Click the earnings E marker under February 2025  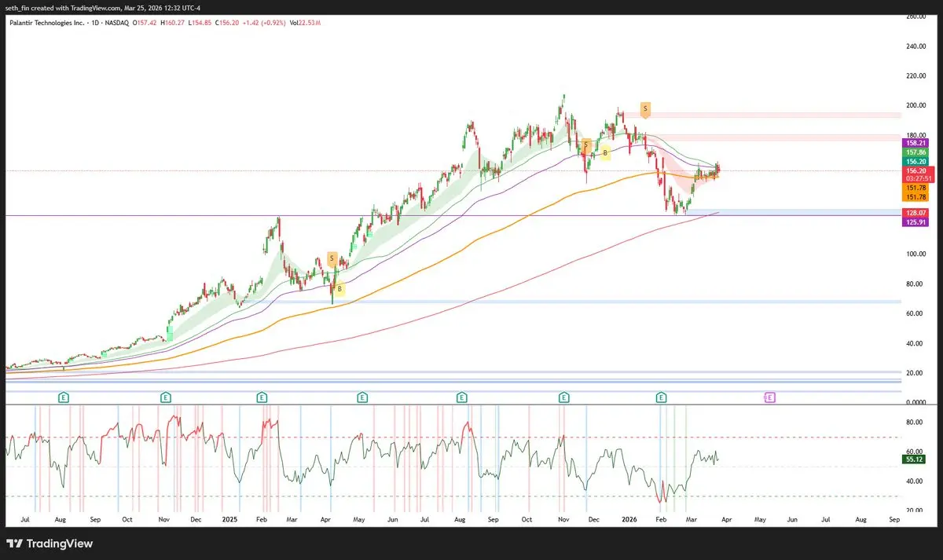click(x=262, y=398)
